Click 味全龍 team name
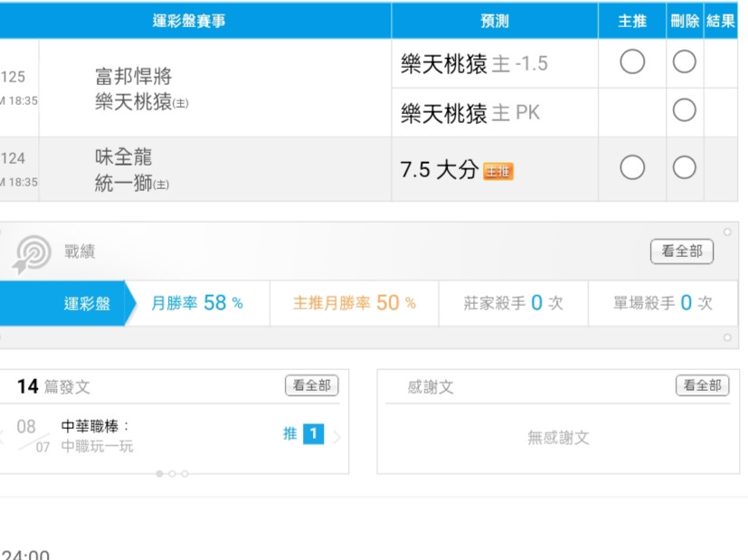748x560 pixels. coord(124,157)
